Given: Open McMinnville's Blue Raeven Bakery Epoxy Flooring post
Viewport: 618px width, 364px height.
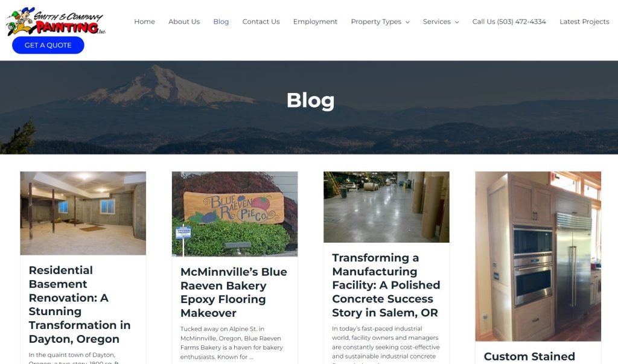Looking at the screenshot, I should pos(234,292).
